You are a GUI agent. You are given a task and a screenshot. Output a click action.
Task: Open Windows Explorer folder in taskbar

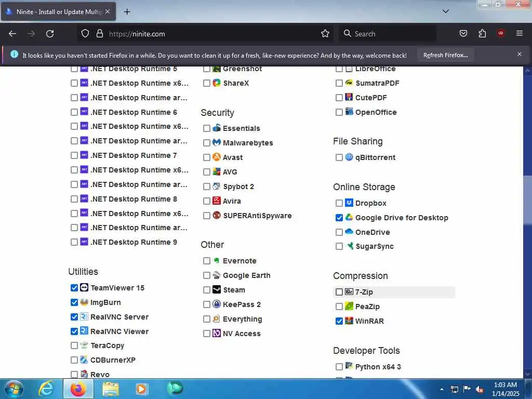pyautogui.click(x=111, y=389)
